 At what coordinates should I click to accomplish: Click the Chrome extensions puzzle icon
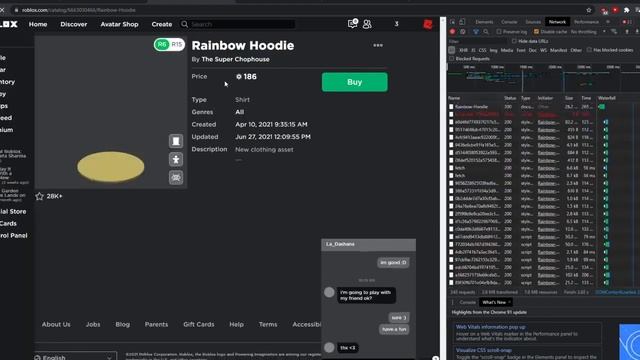click(627, 10)
